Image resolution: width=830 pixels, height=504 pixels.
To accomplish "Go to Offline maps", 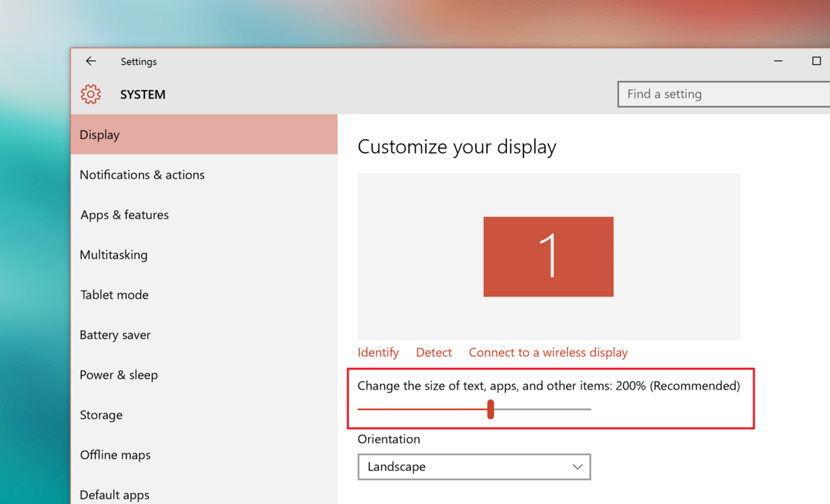I will coord(115,456).
